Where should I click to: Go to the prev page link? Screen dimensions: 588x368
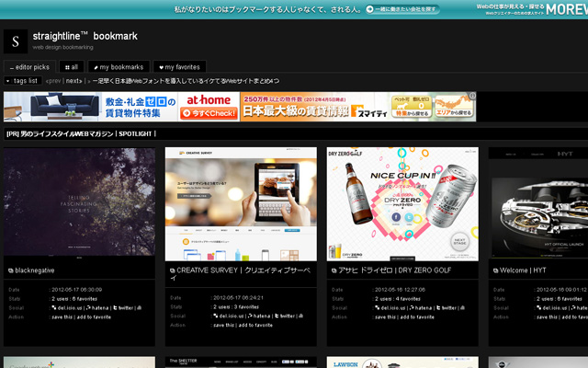click(x=53, y=81)
